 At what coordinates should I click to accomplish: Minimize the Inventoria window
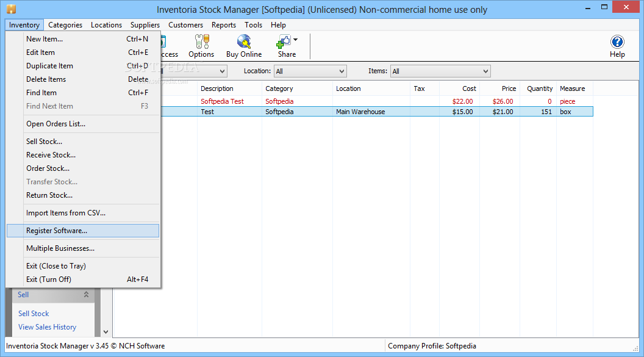pyautogui.click(x=588, y=7)
